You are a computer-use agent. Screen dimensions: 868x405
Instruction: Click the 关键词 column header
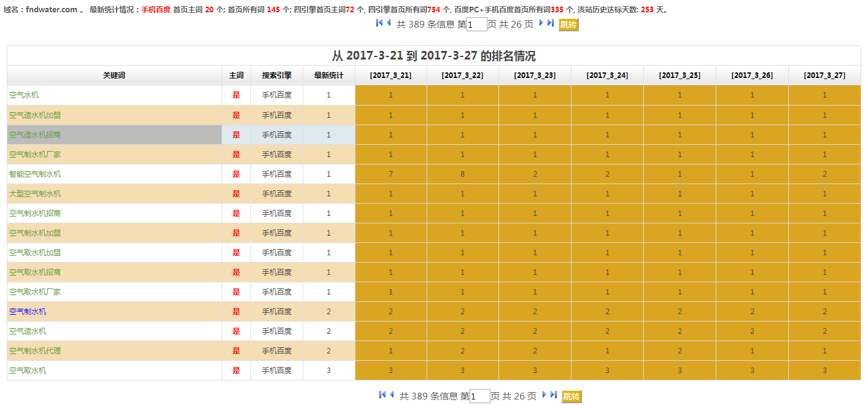click(114, 75)
